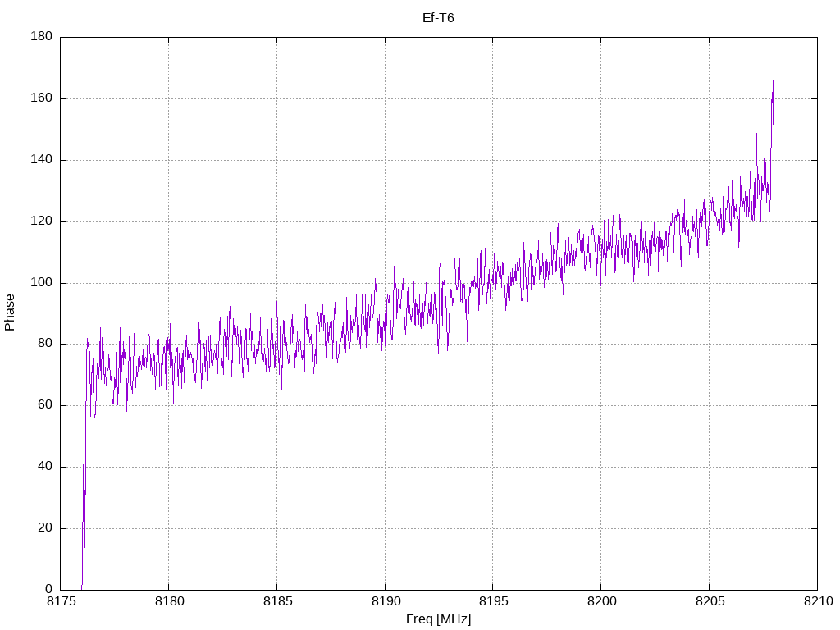The image size is (840, 630).
Task: Click the 20 y-axis tick label
Action: [45, 528]
